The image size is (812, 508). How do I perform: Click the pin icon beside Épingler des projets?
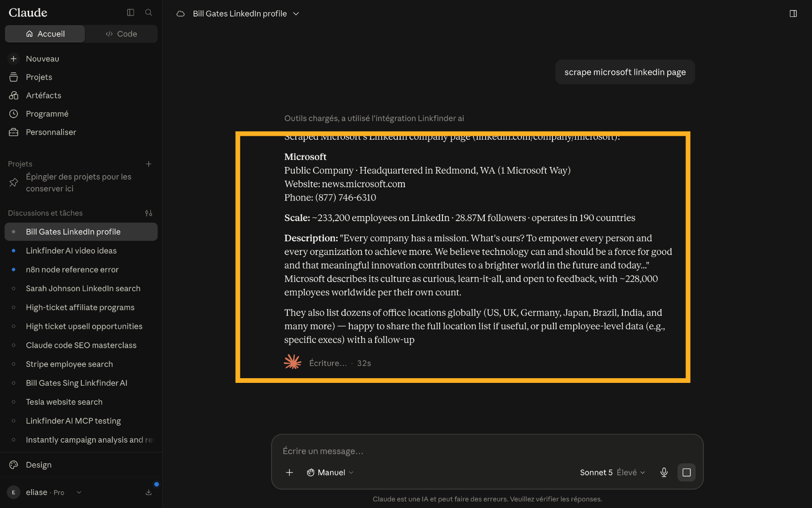click(x=14, y=183)
